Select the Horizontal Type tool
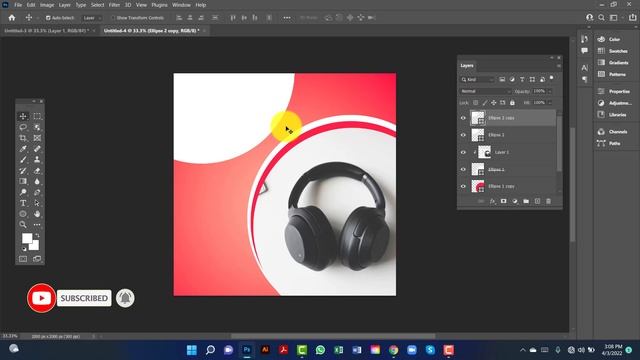 point(23,203)
